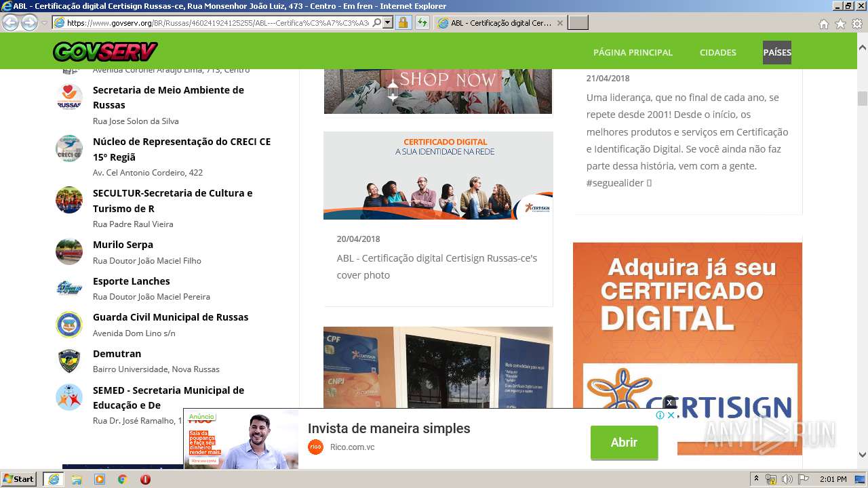
Task: Click the CRECI CE round logo
Action: click(x=69, y=148)
